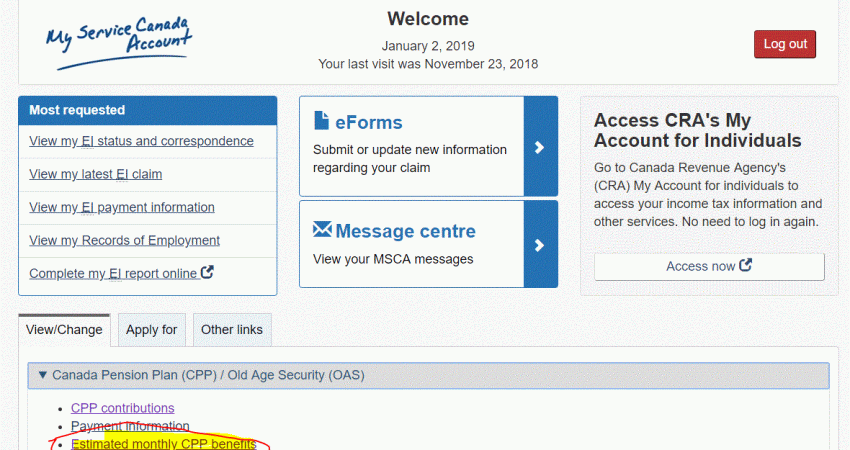Click external link icon beside EI report
Viewport: 850px width, 450px height.
coord(207,272)
